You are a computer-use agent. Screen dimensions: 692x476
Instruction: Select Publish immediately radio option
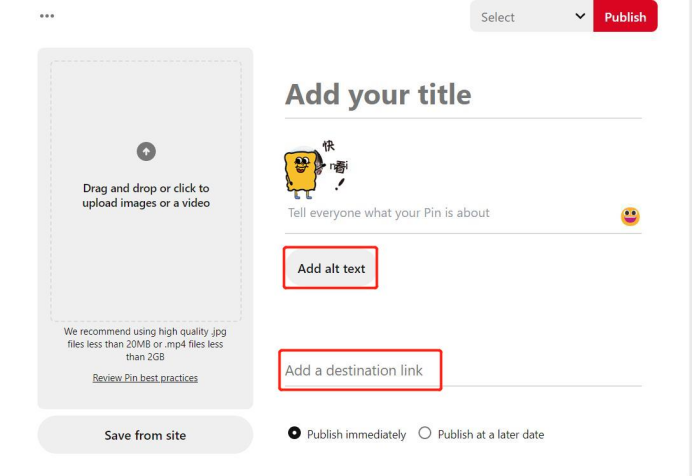[x=294, y=433]
